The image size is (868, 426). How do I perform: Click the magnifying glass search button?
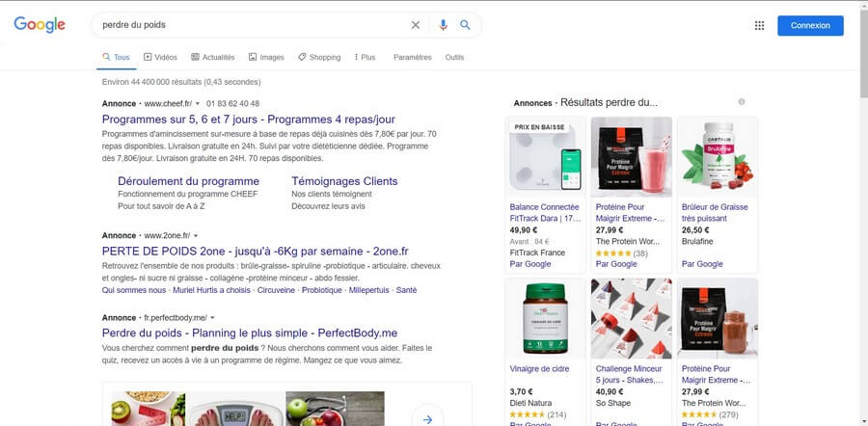(x=465, y=25)
